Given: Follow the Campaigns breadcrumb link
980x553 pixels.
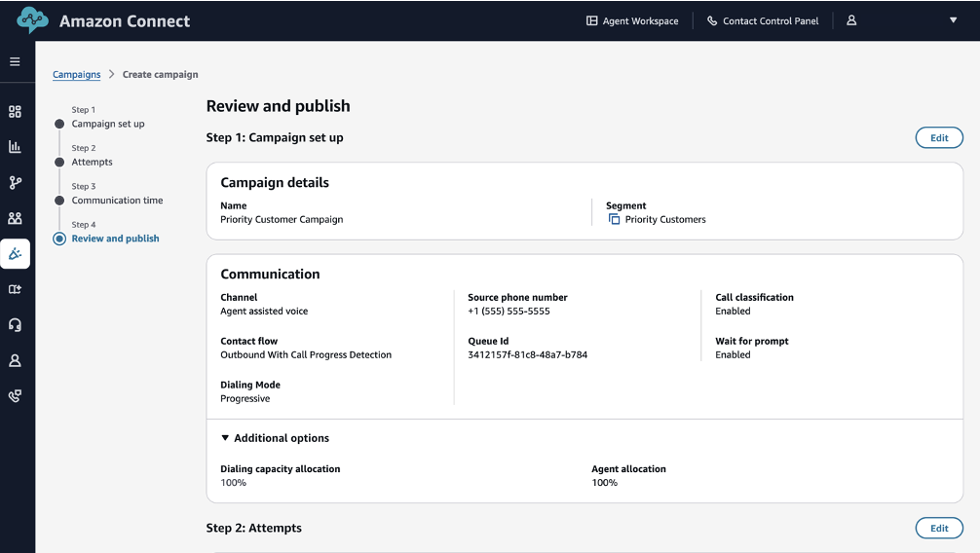Looking at the screenshot, I should pyautogui.click(x=76, y=75).
